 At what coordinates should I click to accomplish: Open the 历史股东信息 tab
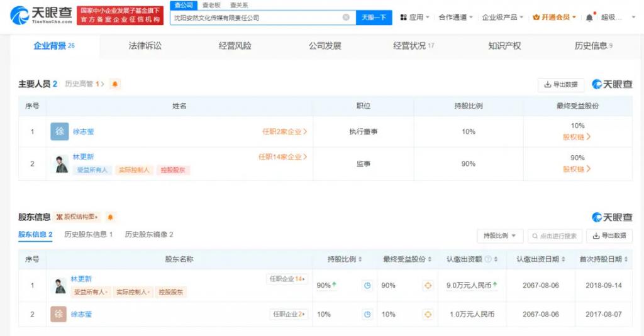(x=88, y=234)
